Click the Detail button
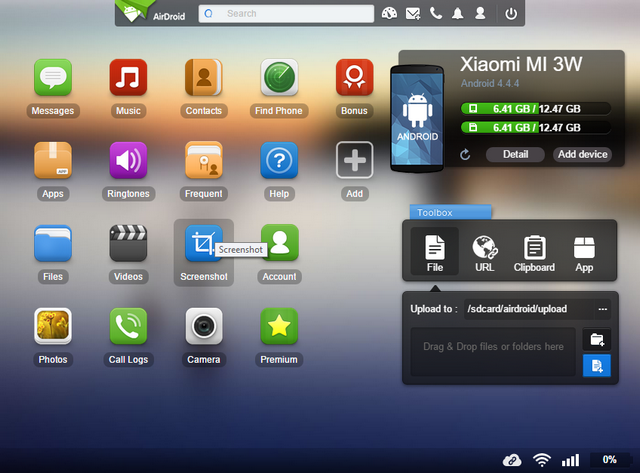 [x=515, y=154]
